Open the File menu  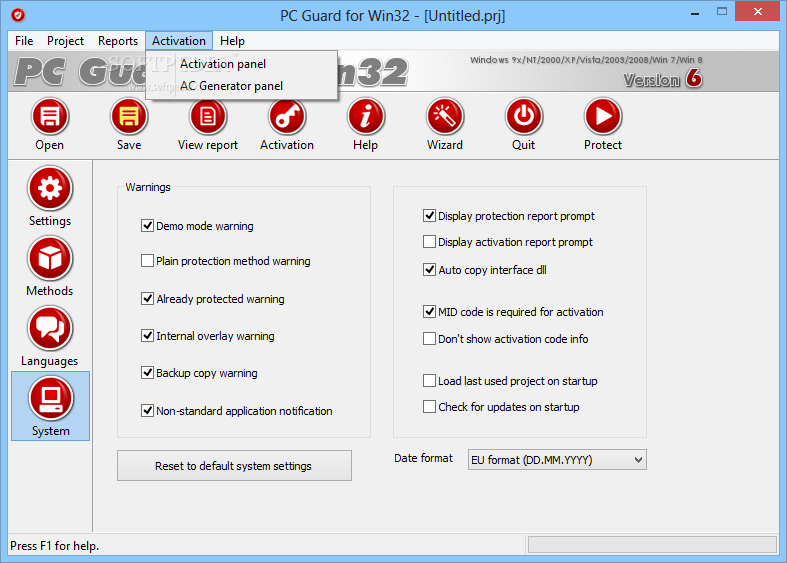click(x=24, y=41)
